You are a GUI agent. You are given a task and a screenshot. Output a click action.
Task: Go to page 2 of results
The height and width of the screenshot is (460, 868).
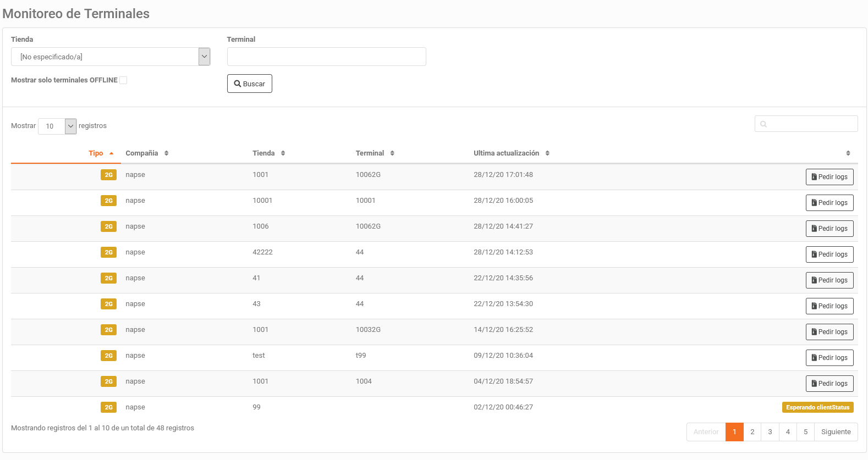point(752,432)
